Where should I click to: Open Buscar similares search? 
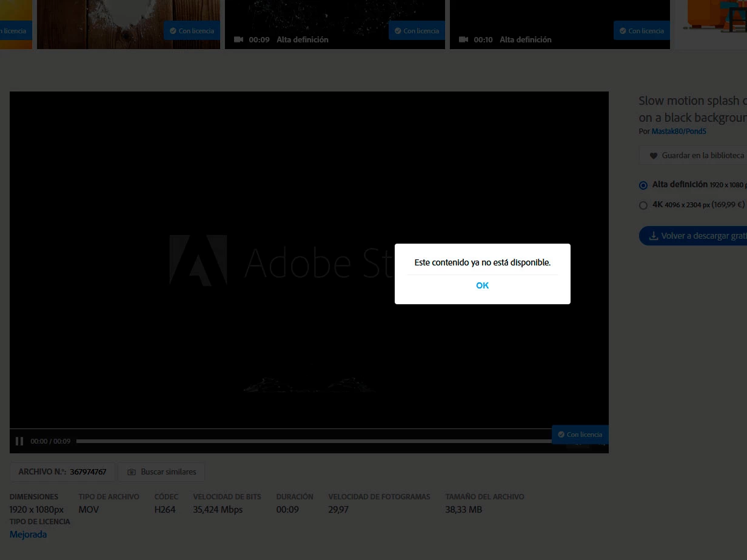(161, 472)
